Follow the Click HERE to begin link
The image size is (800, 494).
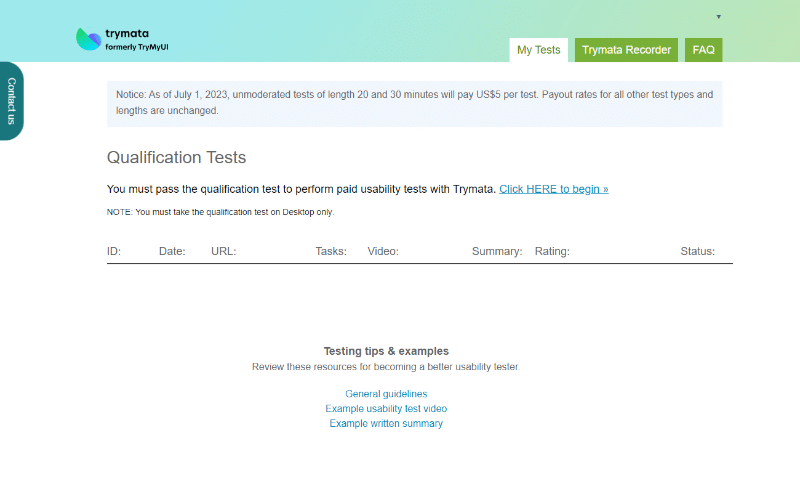[x=554, y=189]
